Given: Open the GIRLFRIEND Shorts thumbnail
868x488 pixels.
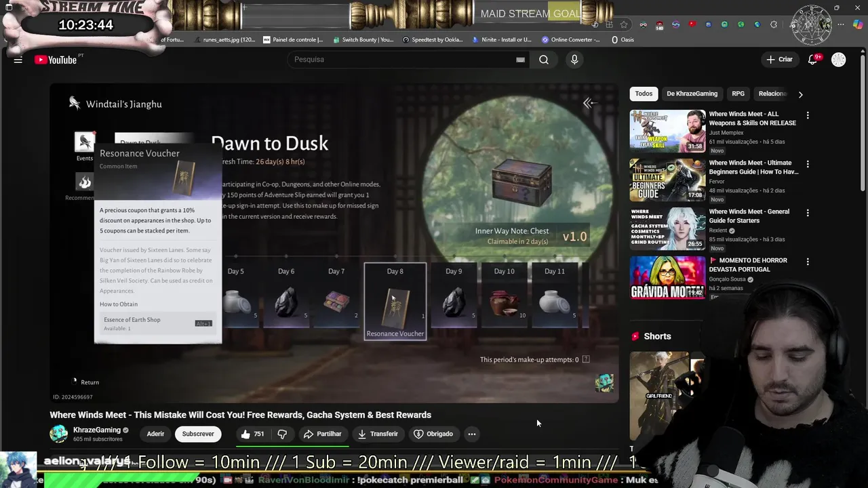Looking at the screenshot, I should click(659, 396).
